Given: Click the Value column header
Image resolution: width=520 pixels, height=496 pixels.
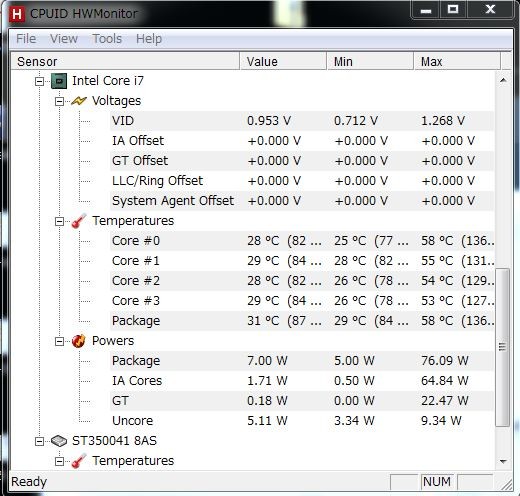Looking at the screenshot, I should (283, 61).
